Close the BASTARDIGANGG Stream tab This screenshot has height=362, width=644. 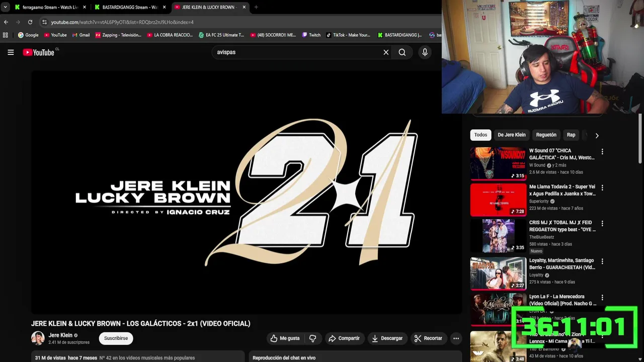click(x=164, y=7)
